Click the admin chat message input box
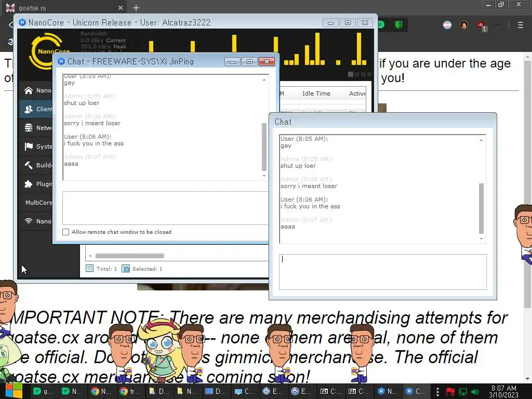 point(165,208)
